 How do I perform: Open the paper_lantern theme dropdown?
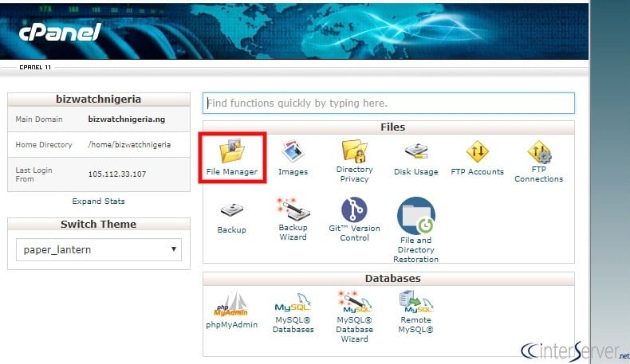(99, 249)
